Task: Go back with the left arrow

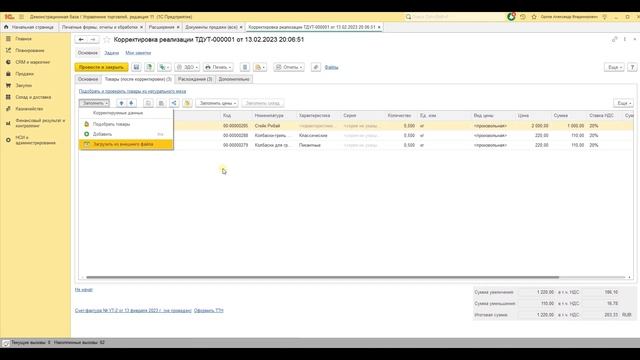Action: coord(81,40)
